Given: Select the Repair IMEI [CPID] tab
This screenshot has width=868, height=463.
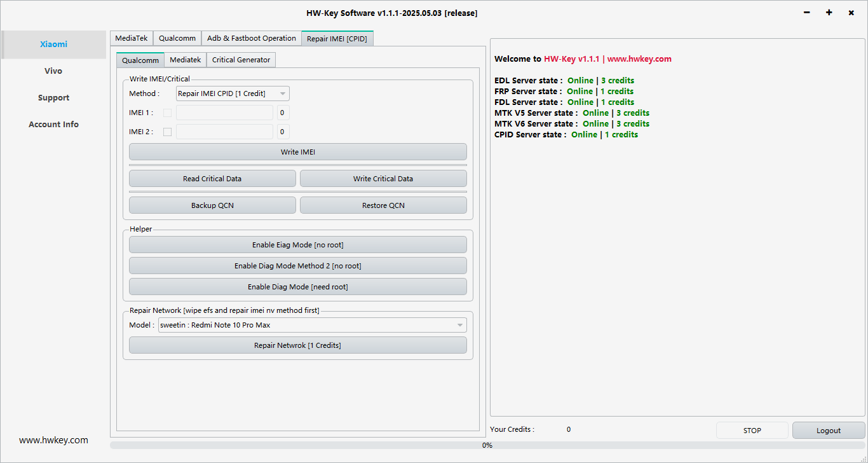Looking at the screenshot, I should (337, 38).
